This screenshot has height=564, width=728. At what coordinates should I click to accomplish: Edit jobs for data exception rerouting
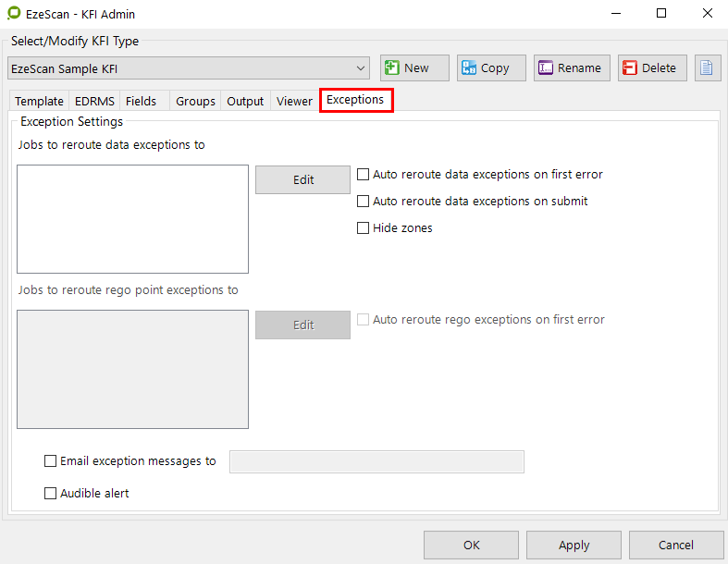302,179
